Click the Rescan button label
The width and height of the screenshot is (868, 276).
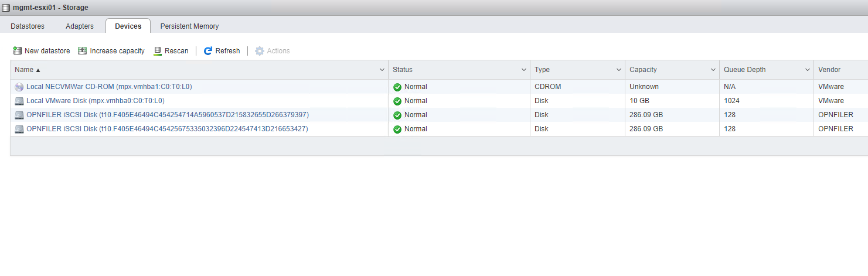176,51
